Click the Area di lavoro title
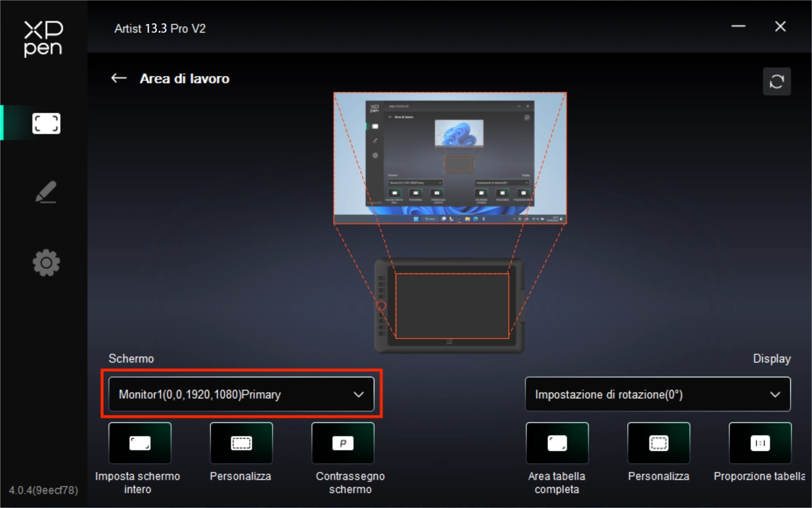812x508 pixels. point(184,79)
